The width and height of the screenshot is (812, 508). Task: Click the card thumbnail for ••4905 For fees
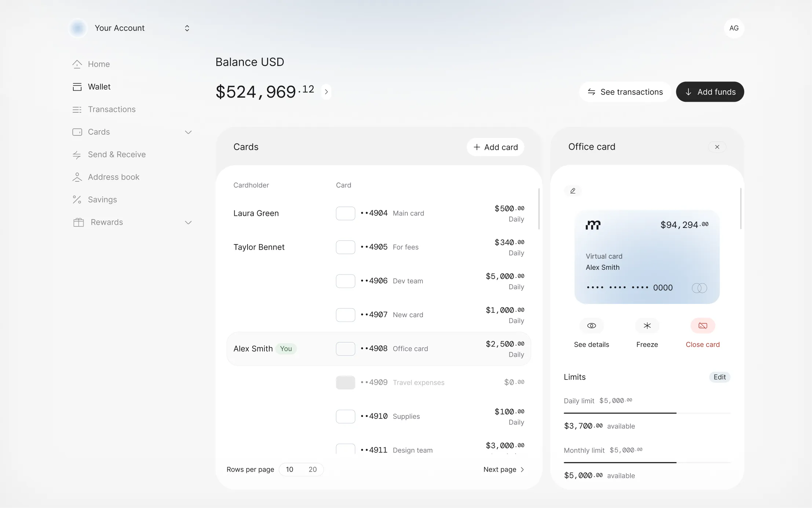tap(345, 247)
